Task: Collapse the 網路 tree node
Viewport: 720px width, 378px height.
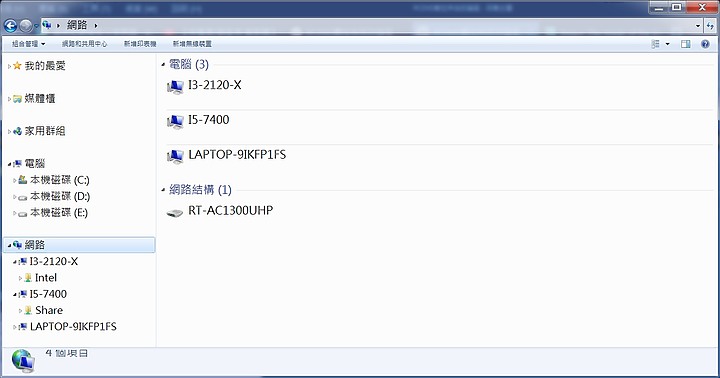Action: coord(9,245)
